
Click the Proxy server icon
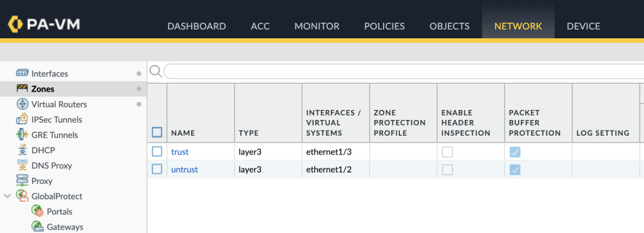pyautogui.click(x=22, y=180)
